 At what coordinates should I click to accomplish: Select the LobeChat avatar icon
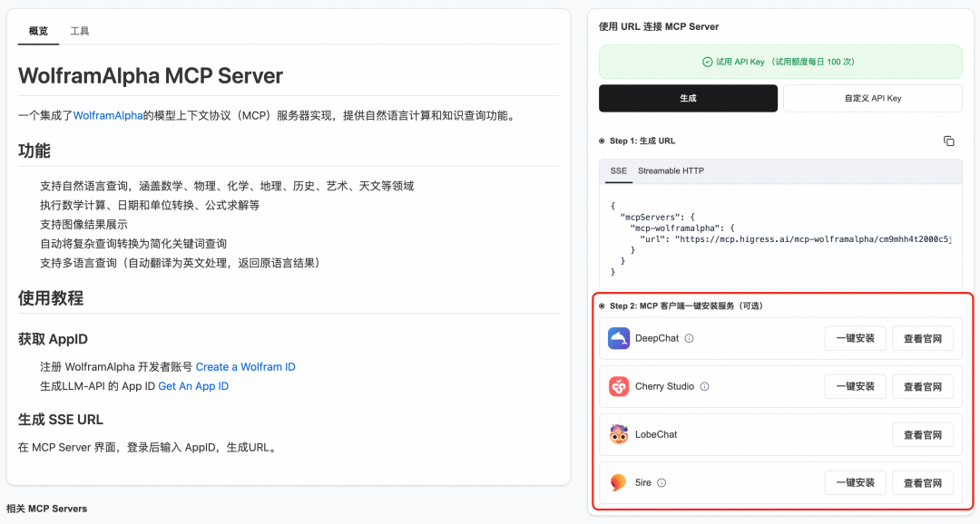click(618, 434)
